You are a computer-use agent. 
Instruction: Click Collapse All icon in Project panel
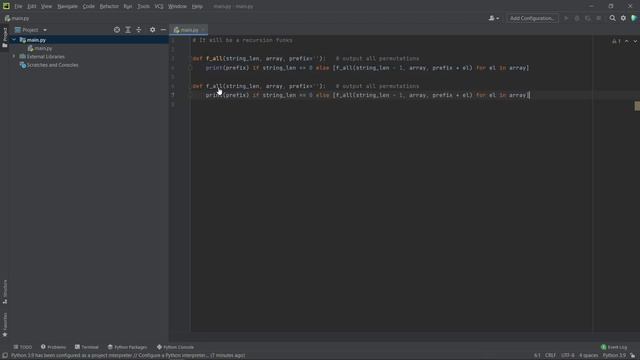coord(139,30)
